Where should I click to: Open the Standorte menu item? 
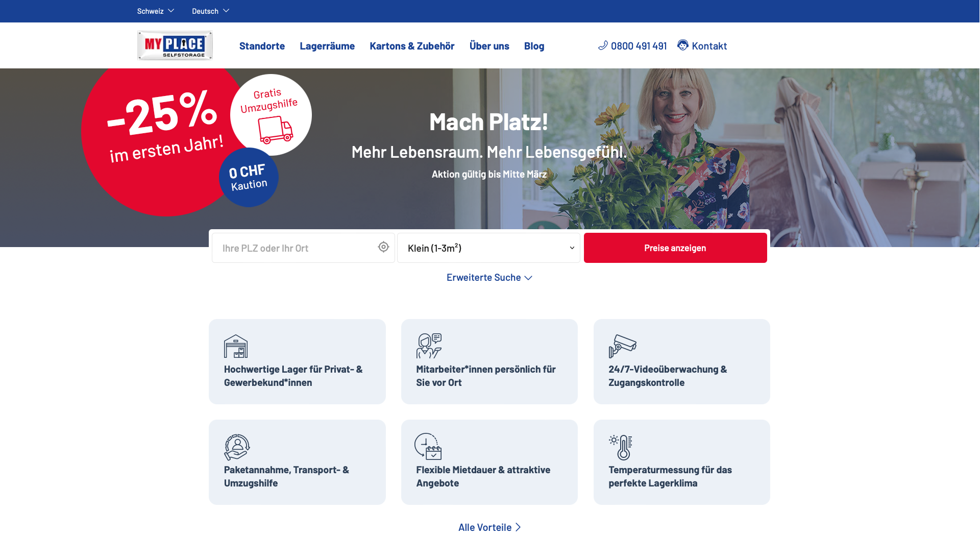pos(262,46)
